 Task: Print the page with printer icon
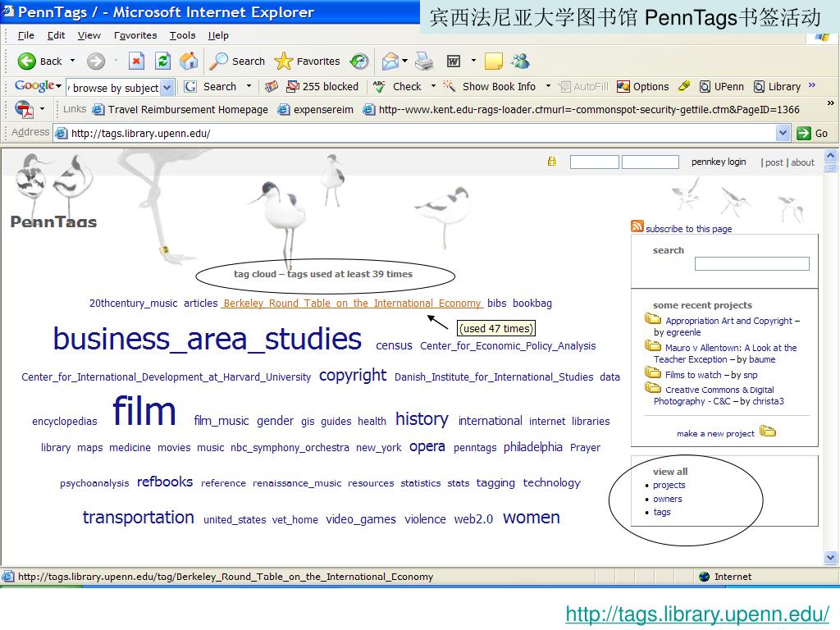tap(424, 61)
